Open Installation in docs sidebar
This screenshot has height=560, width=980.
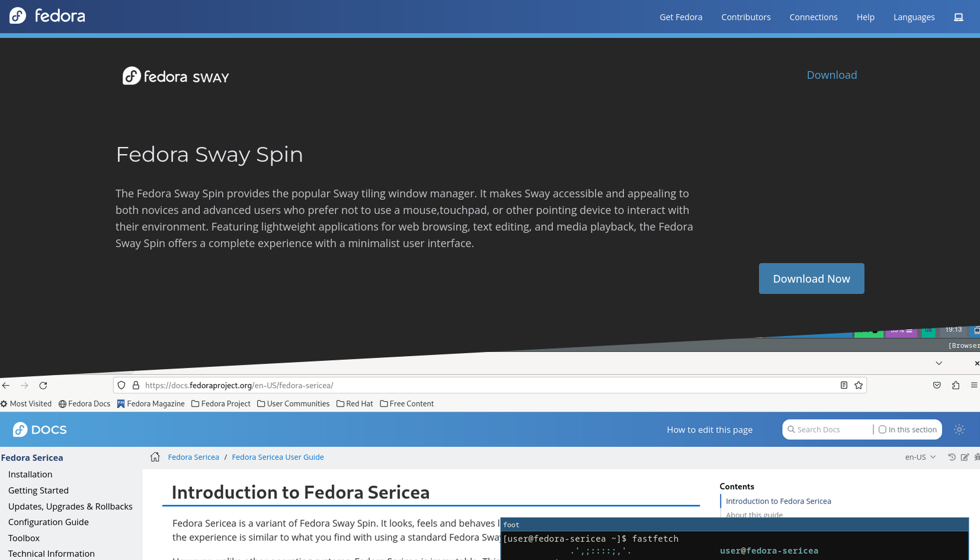coord(30,474)
